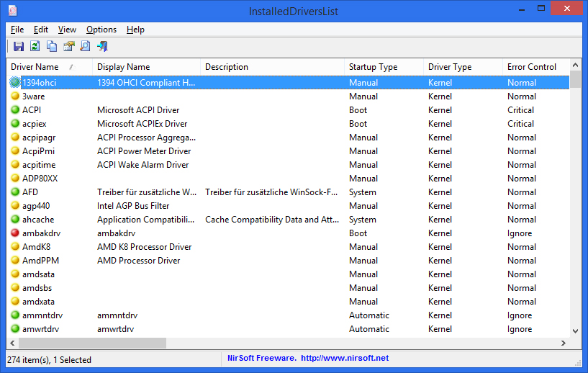Open the Options menu
This screenshot has height=373, width=588.
click(101, 30)
